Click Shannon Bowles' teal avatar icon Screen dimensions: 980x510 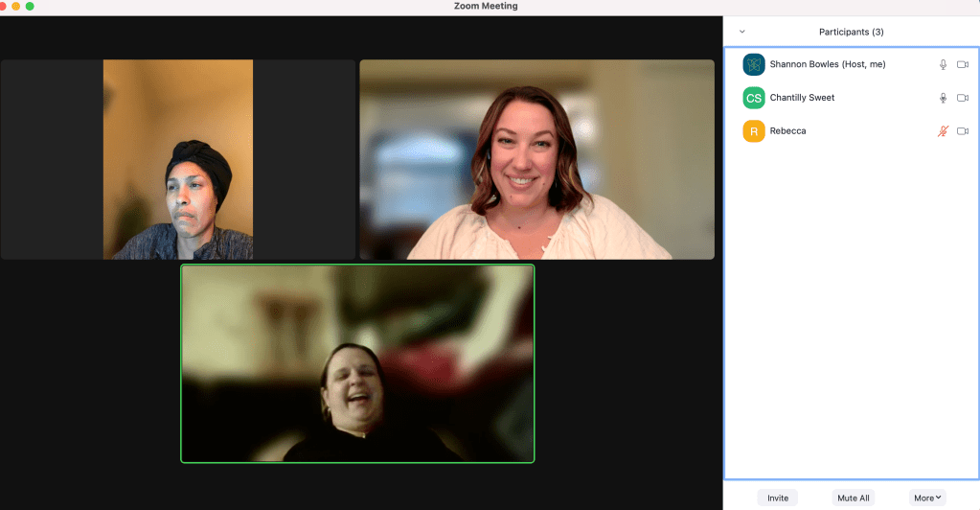click(x=754, y=64)
